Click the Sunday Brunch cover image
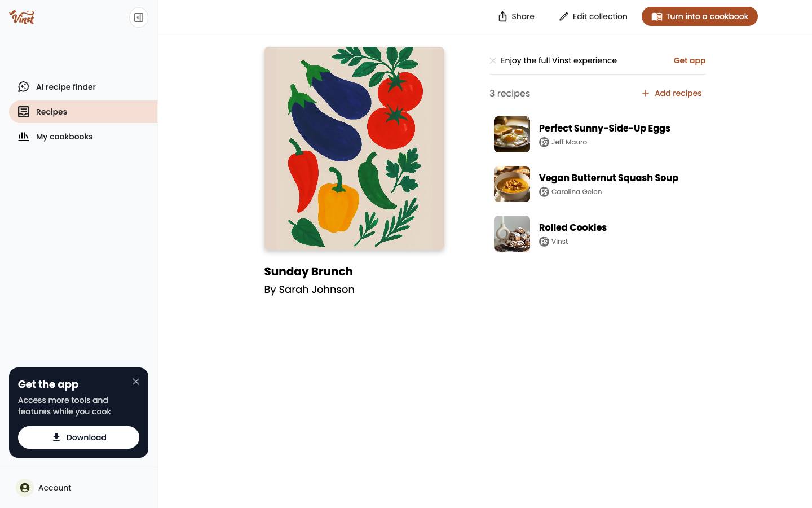 (x=354, y=148)
